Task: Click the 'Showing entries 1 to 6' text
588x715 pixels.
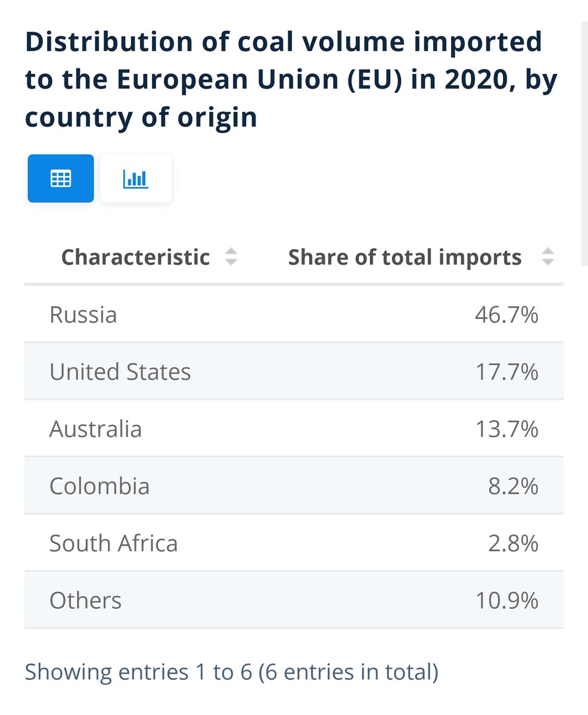Action: tap(231, 672)
